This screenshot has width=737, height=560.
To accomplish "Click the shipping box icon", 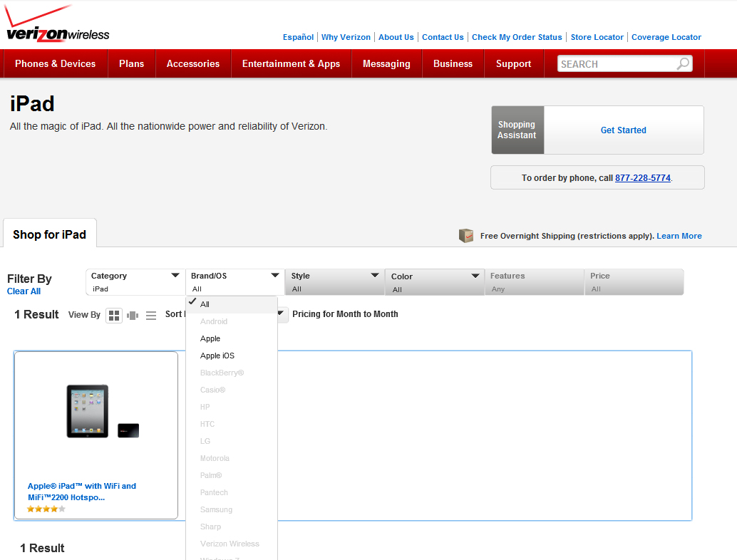I will coord(466,235).
